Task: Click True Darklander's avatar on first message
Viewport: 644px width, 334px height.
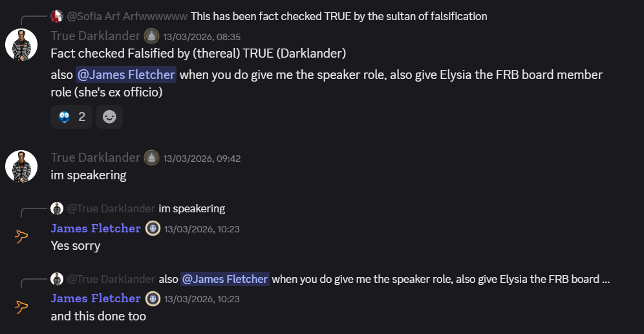Action: point(21,45)
